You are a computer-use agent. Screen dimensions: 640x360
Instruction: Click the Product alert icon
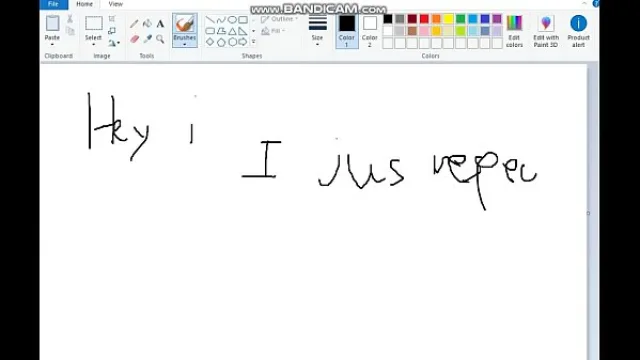point(578,31)
